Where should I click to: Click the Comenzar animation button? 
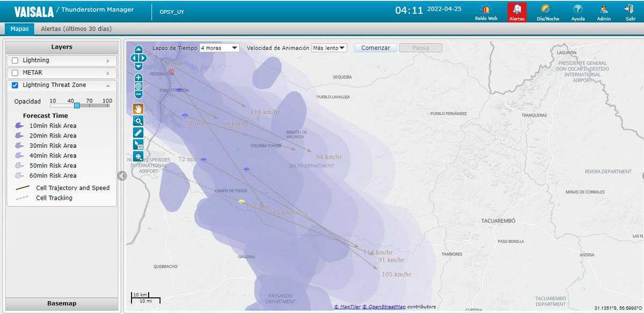pyautogui.click(x=376, y=48)
